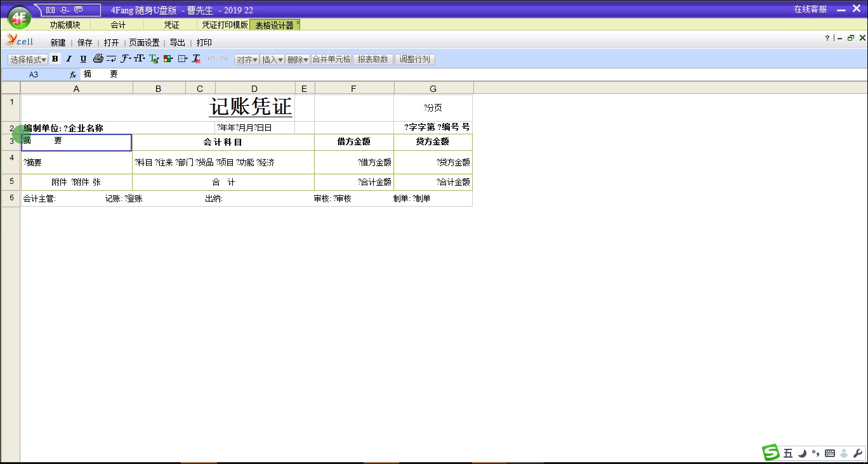Switch to the 凭证打印模版 tab
Image resolution: width=868 pixels, height=464 pixels.
point(223,24)
